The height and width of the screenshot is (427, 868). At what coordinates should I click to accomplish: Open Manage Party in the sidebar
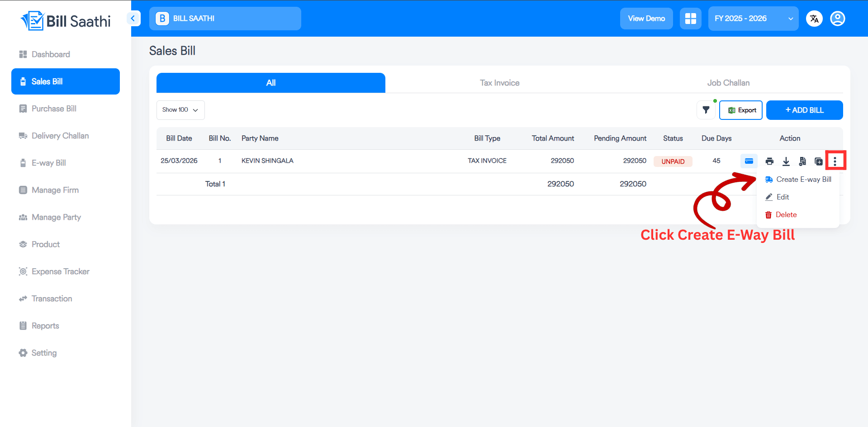66,217
